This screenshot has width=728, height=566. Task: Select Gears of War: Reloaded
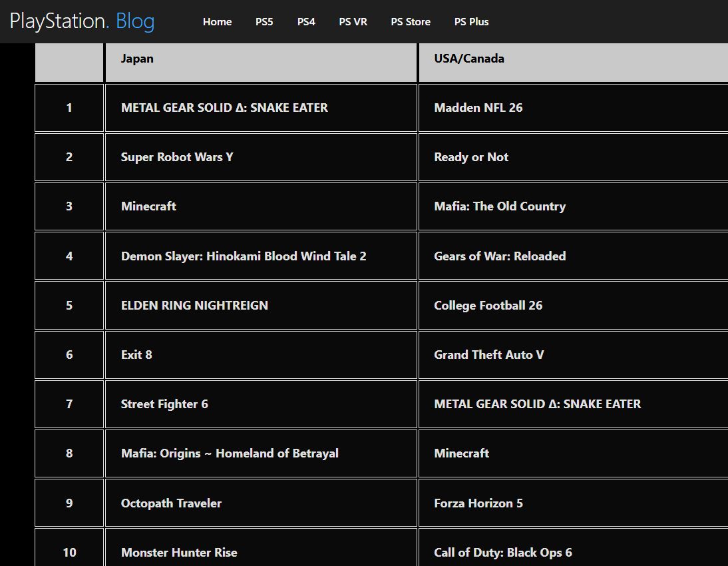574,256
